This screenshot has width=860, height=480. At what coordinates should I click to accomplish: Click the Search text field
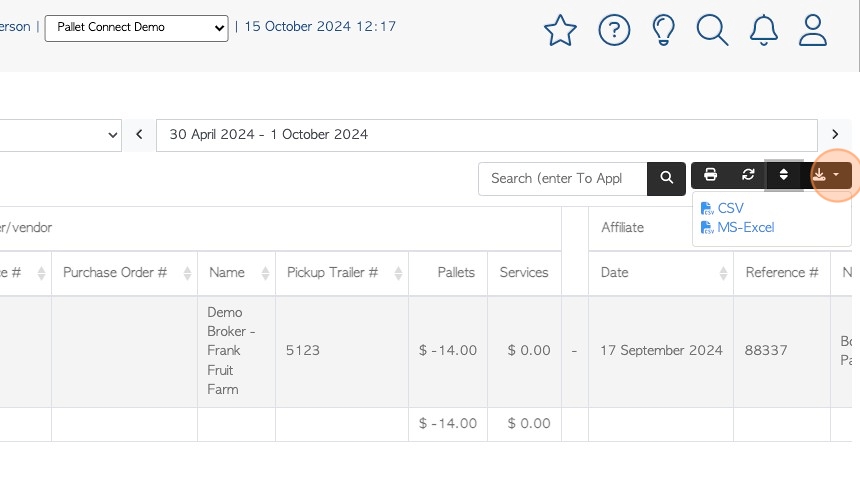click(x=563, y=179)
